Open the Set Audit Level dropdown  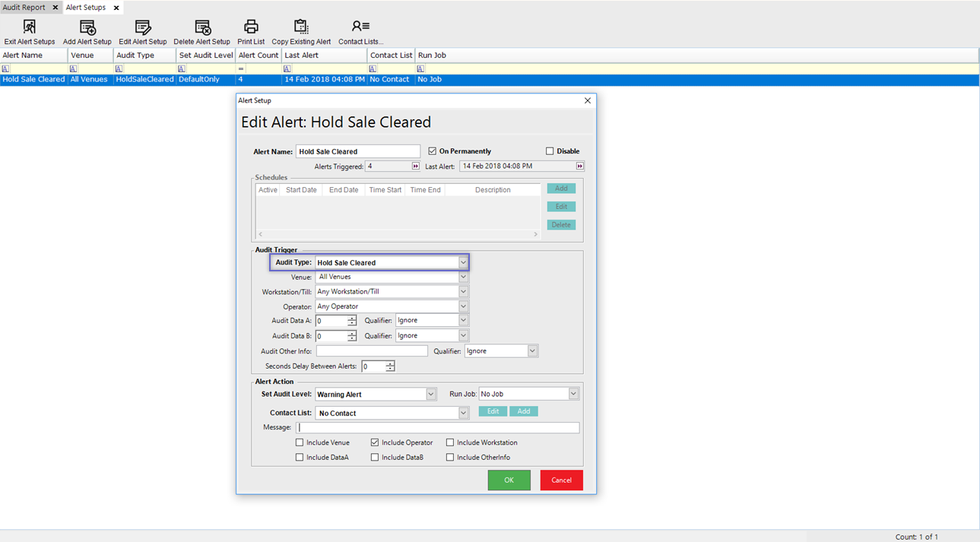430,395
